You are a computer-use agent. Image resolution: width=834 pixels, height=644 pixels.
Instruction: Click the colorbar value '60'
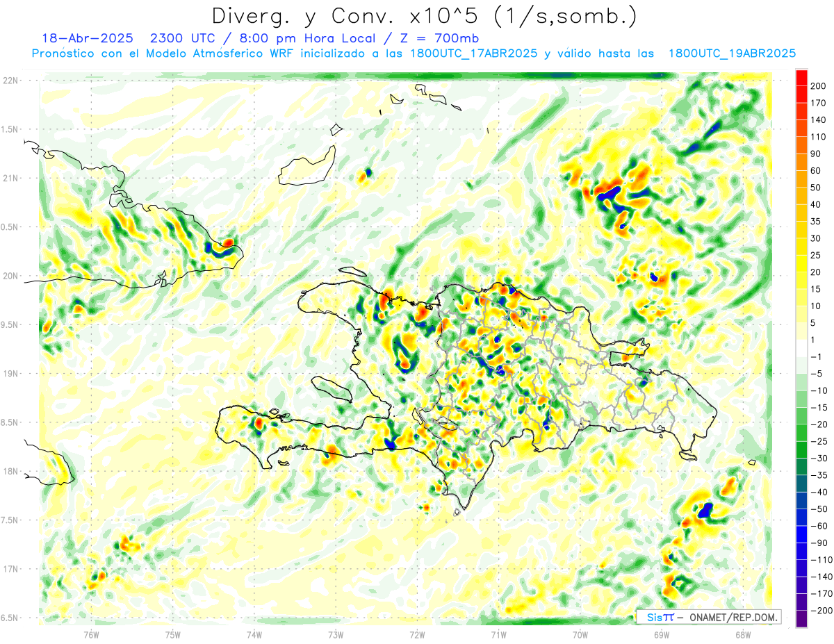[x=816, y=171]
